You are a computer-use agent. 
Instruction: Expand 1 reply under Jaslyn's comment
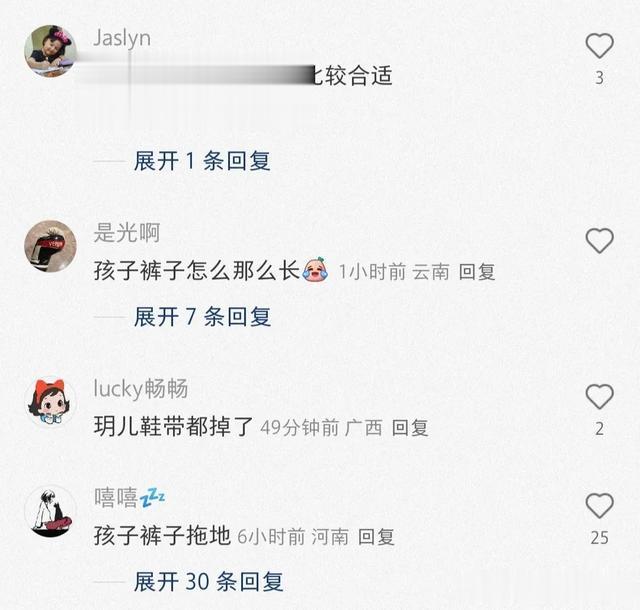202,160
